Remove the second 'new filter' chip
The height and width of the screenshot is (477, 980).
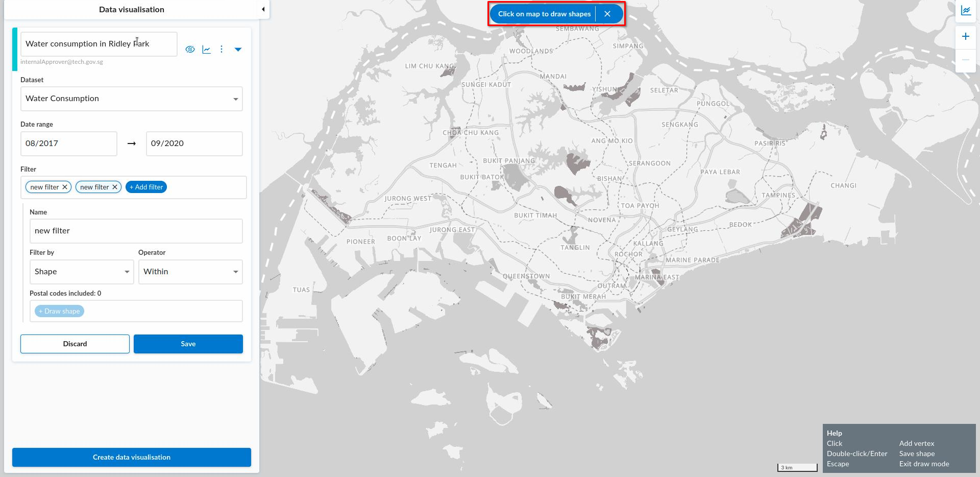[x=115, y=187]
